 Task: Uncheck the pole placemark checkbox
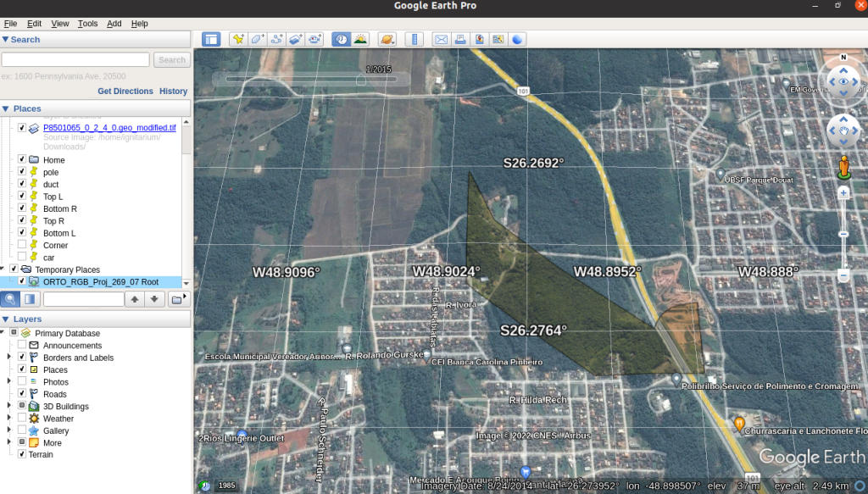coord(21,171)
